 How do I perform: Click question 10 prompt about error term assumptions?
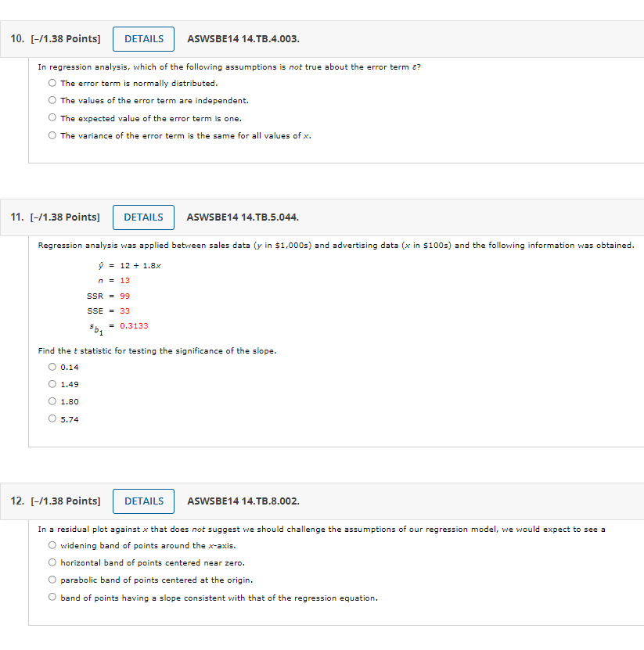229,67
